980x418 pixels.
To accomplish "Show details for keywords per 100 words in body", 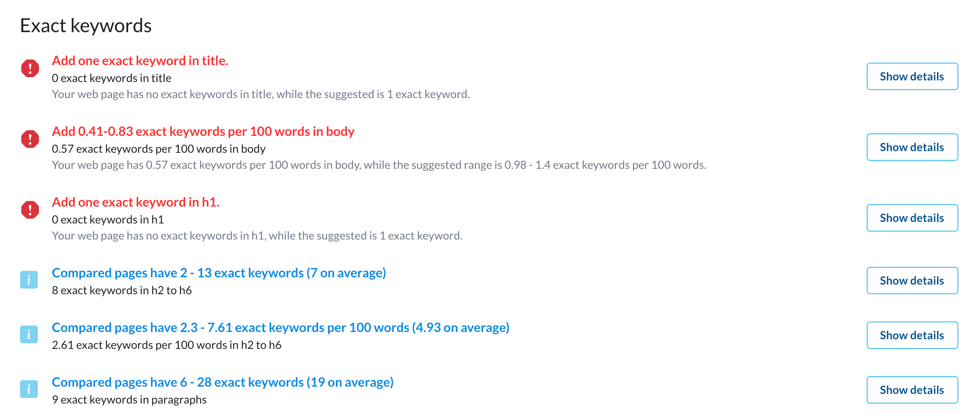I will 912,147.
